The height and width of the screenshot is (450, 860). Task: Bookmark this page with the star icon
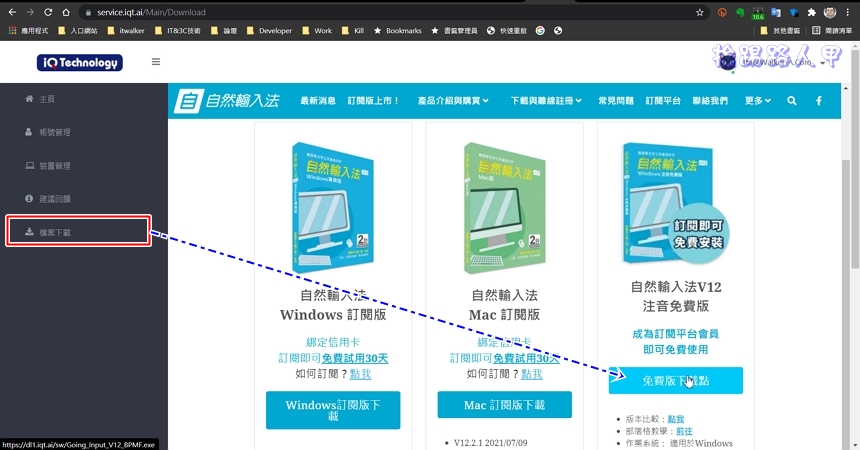(x=699, y=12)
